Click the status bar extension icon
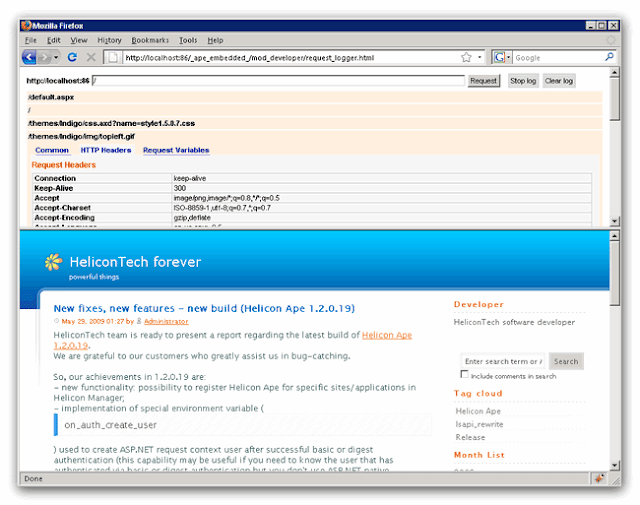This screenshot has width=640, height=505. coord(599,478)
